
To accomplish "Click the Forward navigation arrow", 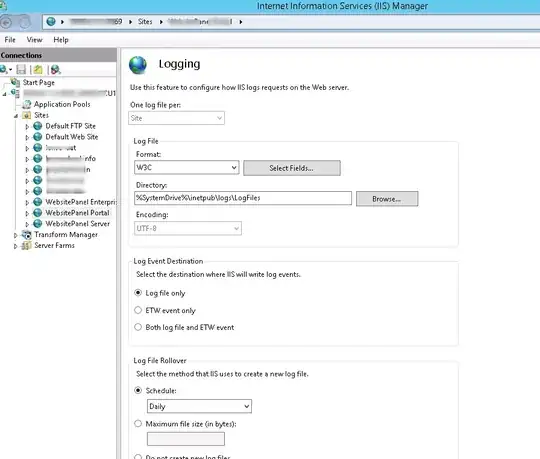I will 24,22.
